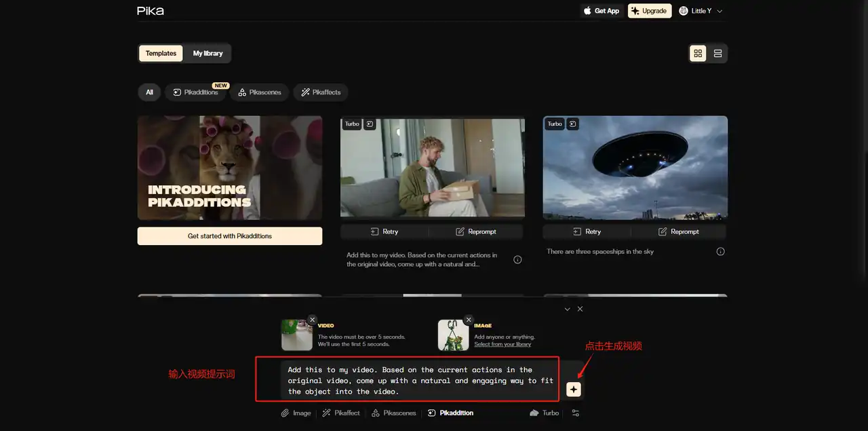Select grid view layout

[x=698, y=54]
